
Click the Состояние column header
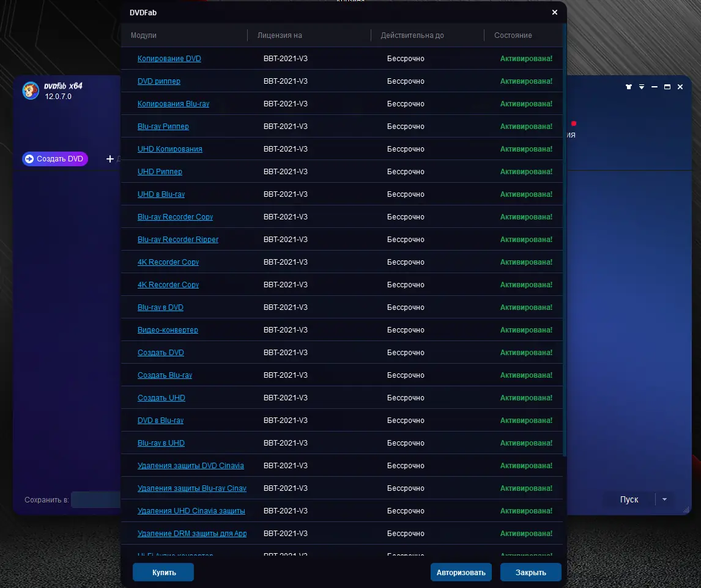pos(513,35)
